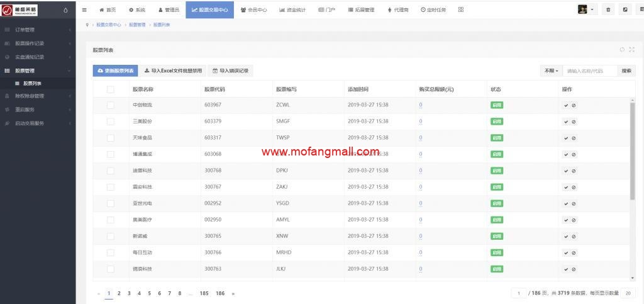Screen dimensions: 644x304
Task: Click the water drop icon beside logo
Action: [x=65, y=9]
